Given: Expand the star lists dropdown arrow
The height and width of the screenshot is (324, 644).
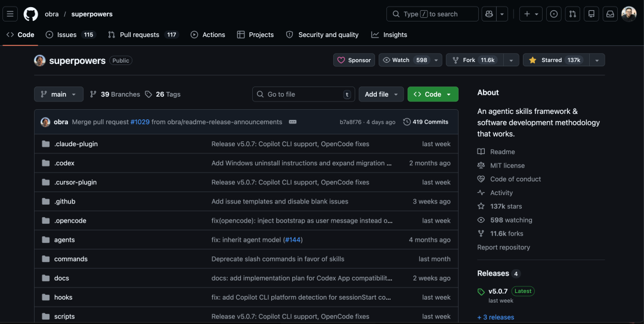Looking at the screenshot, I should pos(597,60).
